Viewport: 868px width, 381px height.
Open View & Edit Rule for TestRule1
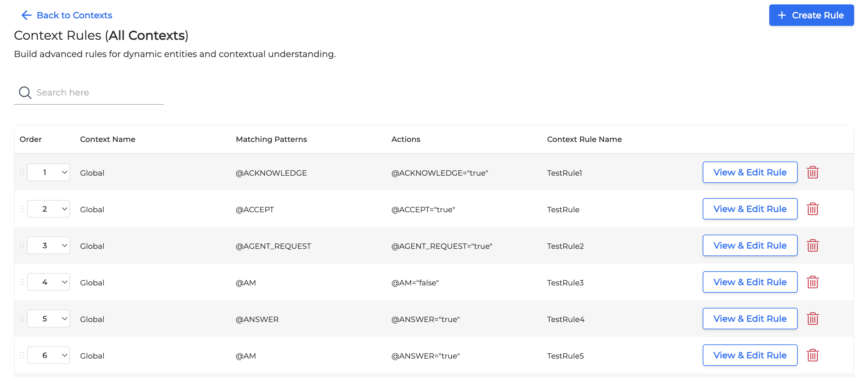[750, 173]
